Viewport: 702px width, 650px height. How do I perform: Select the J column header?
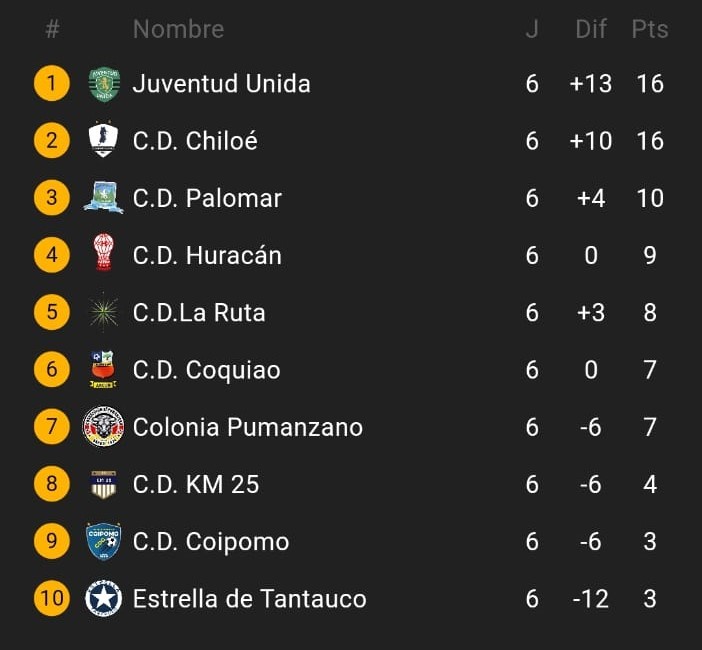[532, 30]
